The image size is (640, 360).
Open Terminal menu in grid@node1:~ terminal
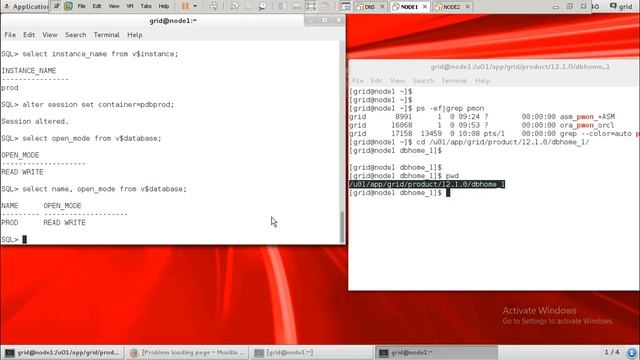pyautogui.click(x=107, y=35)
